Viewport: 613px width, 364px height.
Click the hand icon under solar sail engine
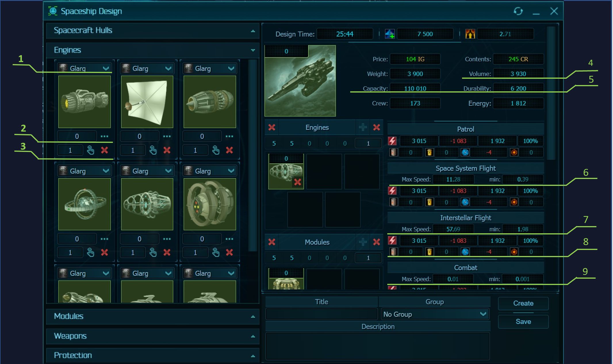point(153,150)
